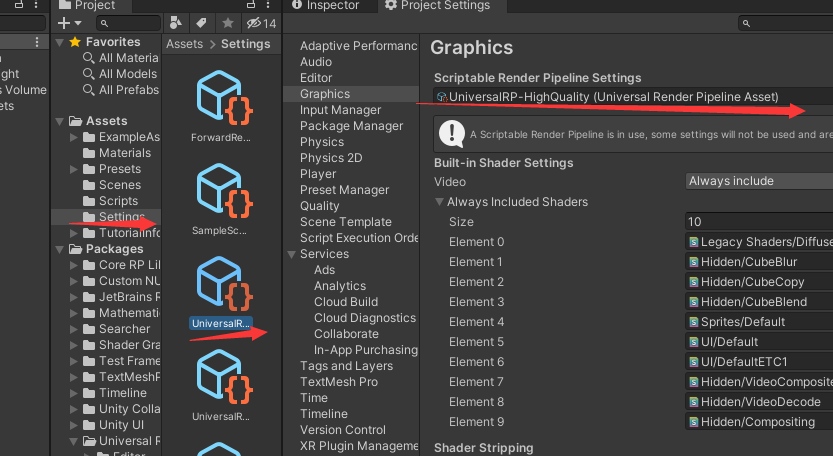Switch to the Project tab

[87, 5]
